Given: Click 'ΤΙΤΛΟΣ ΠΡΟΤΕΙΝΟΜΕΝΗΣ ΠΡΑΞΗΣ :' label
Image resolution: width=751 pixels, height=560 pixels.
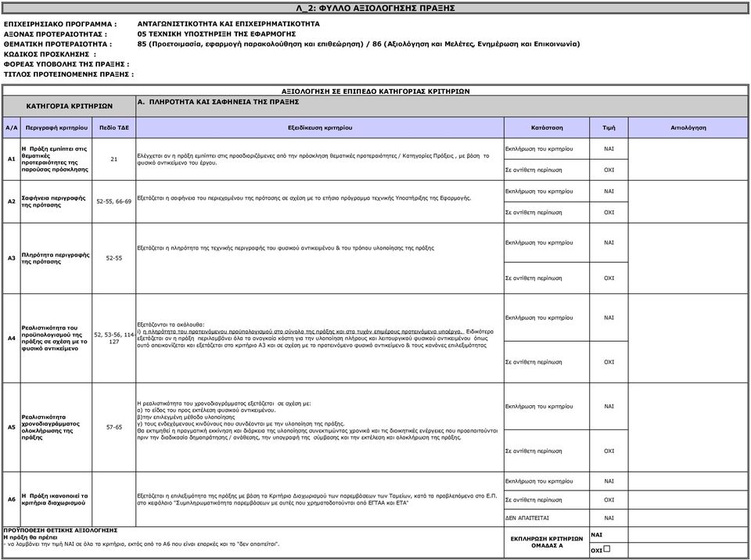Looking at the screenshot, I should point(69,74).
